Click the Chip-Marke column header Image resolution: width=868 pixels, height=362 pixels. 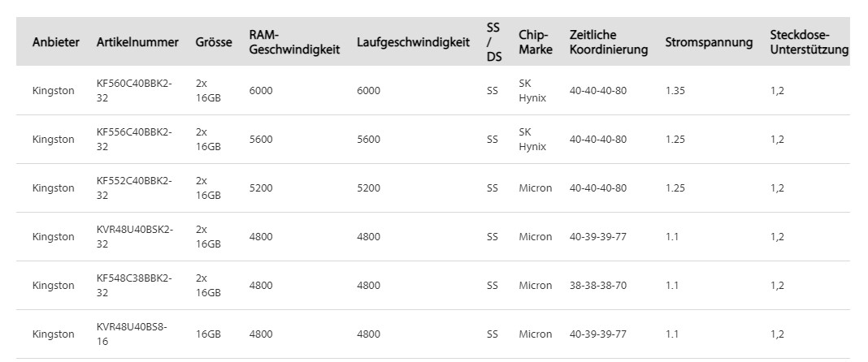[536, 42]
